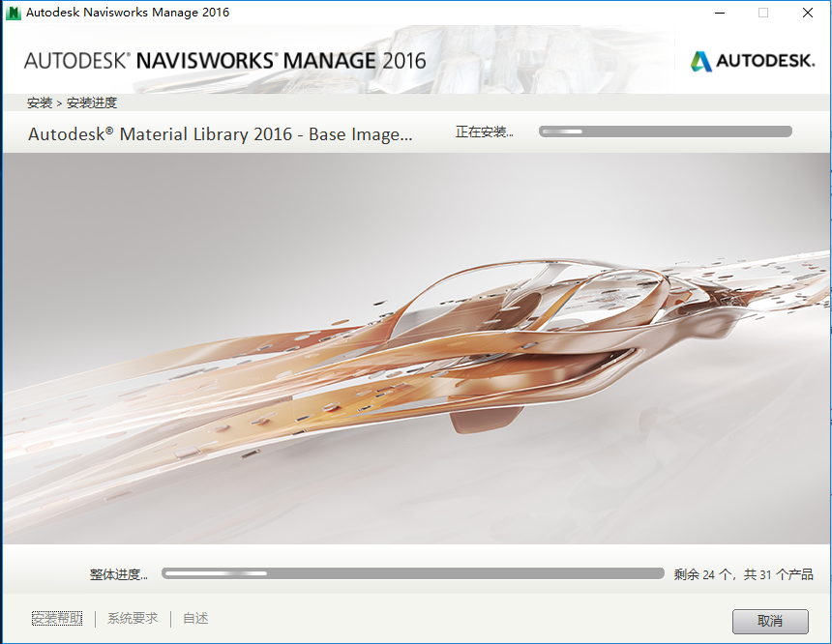
Task: Click the 安装 > 安装进度 breadcrumb text
Action: [x=72, y=102]
